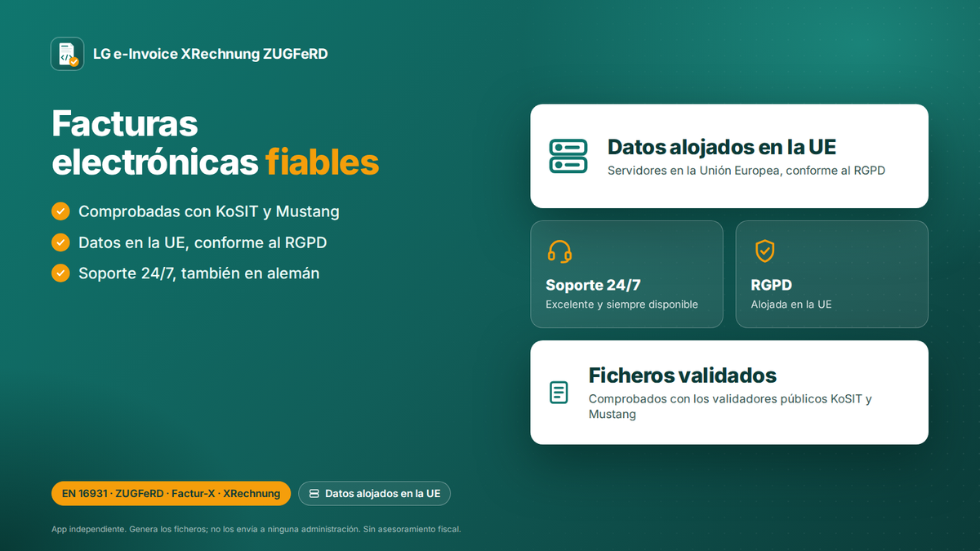The image size is (980, 551).
Task: Open the RGPD card
Action: (832, 274)
